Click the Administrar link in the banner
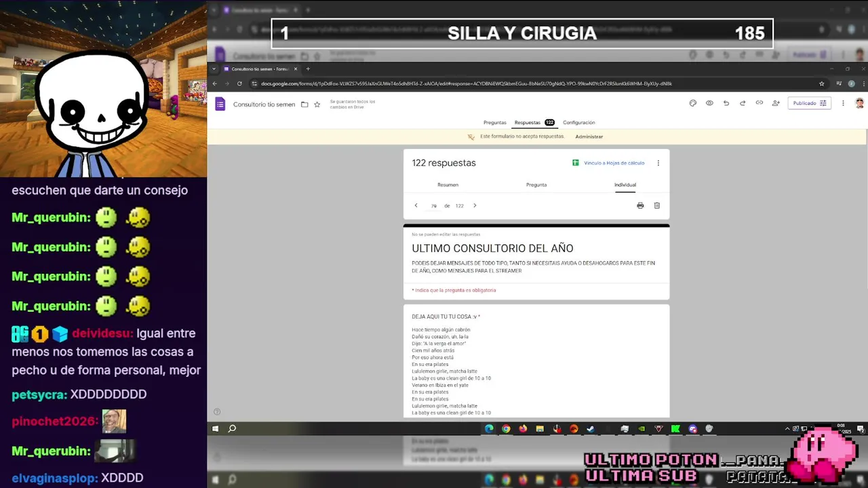The image size is (868, 488). click(x=589, y=136)
